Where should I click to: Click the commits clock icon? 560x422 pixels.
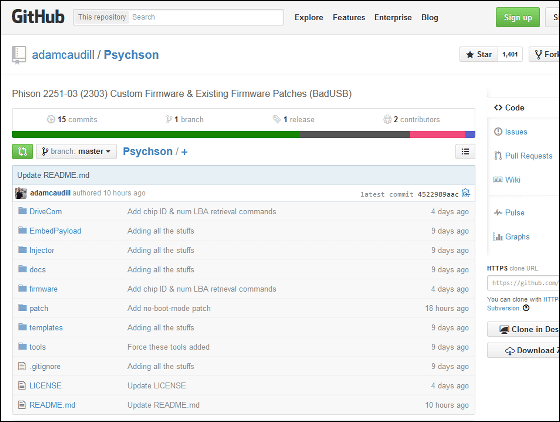pos(51,119)
